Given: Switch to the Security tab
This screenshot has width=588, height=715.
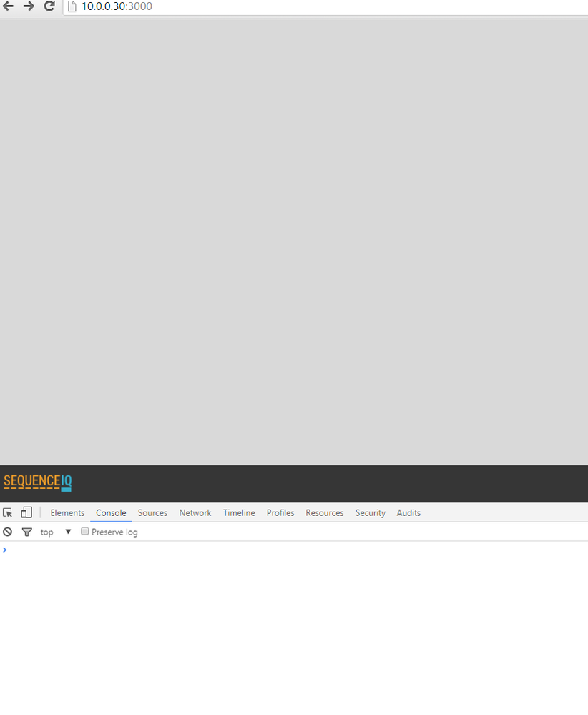Looking at the screenshot, I should [370, 512].
